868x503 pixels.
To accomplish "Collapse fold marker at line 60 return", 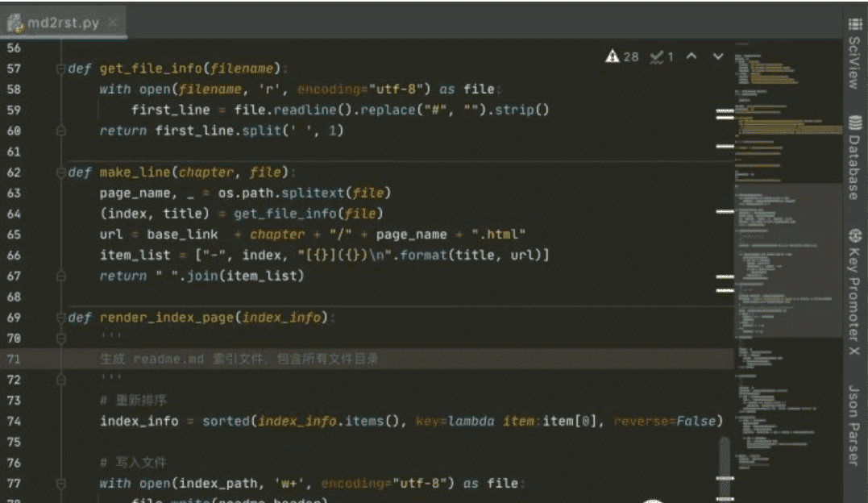I will coord(61,131).
